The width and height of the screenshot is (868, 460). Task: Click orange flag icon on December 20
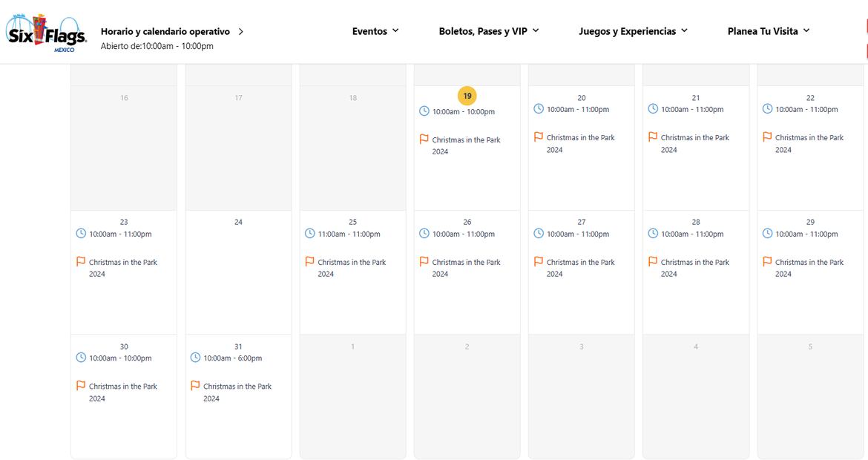539,137
